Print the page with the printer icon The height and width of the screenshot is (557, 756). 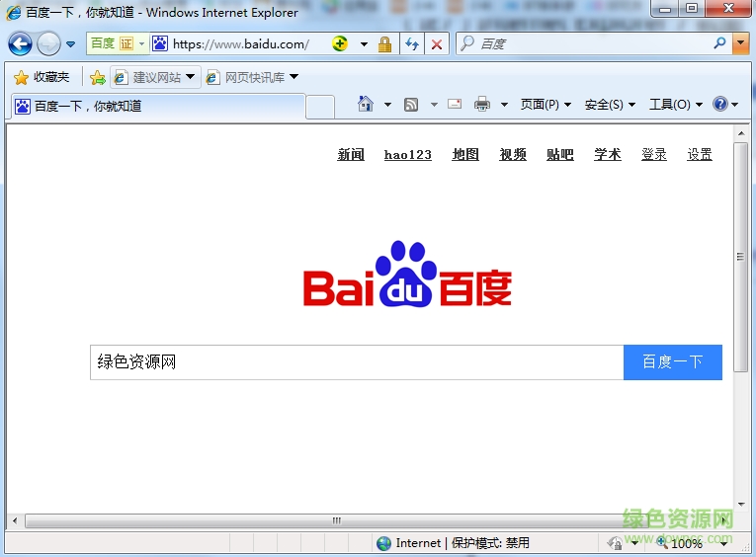point(482,104)
